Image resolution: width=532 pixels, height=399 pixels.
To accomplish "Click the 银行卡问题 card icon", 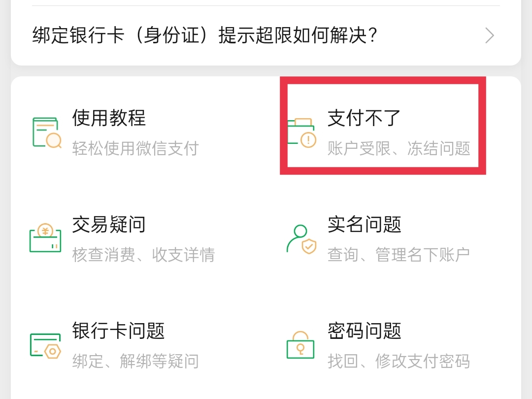I will (45, 345).
